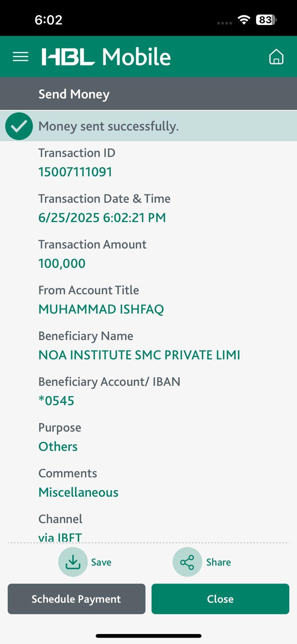
Task: Select Transaction ID 15007111091
Action: click(75, 172)
